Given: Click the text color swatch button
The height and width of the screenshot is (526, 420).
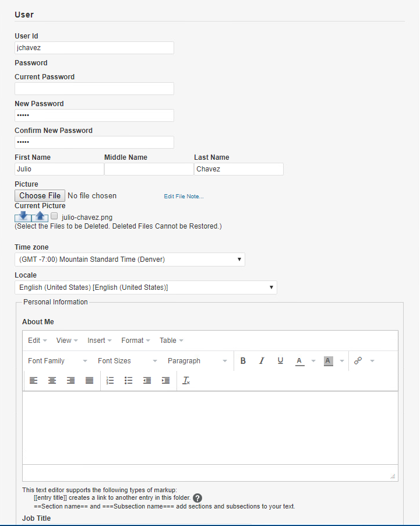Looking at the screenshot, I should coord(299,361).
